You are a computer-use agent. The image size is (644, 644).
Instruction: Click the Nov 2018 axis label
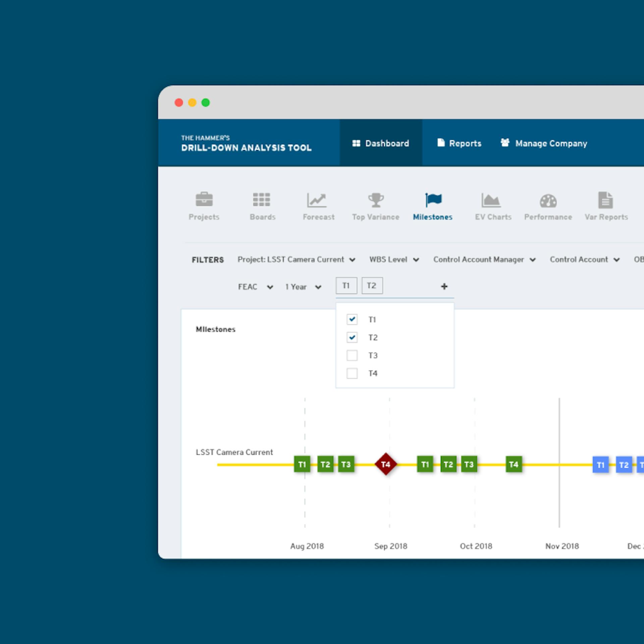(562, 546)
